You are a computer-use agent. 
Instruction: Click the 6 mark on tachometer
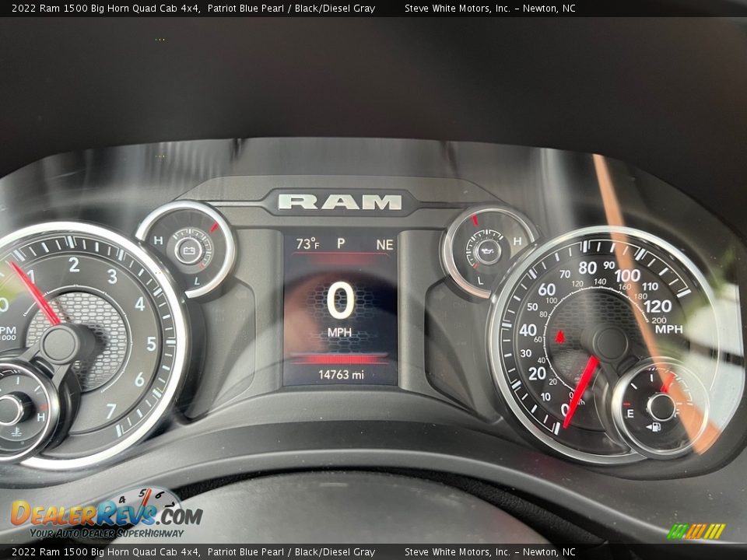coord(139,380)
